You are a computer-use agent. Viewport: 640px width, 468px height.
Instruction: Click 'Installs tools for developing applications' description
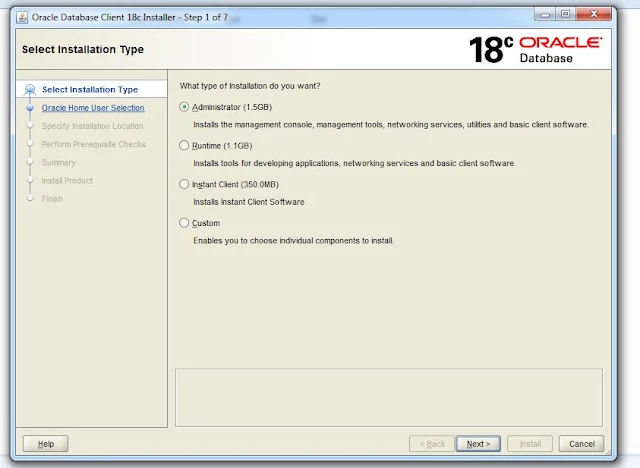(354, 163)
